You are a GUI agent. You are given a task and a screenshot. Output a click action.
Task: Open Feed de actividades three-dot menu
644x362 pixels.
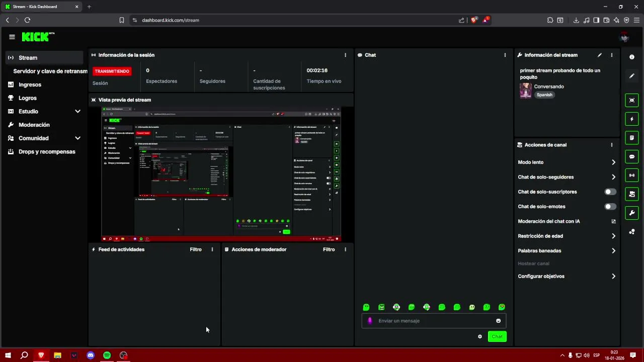point(212,249)
